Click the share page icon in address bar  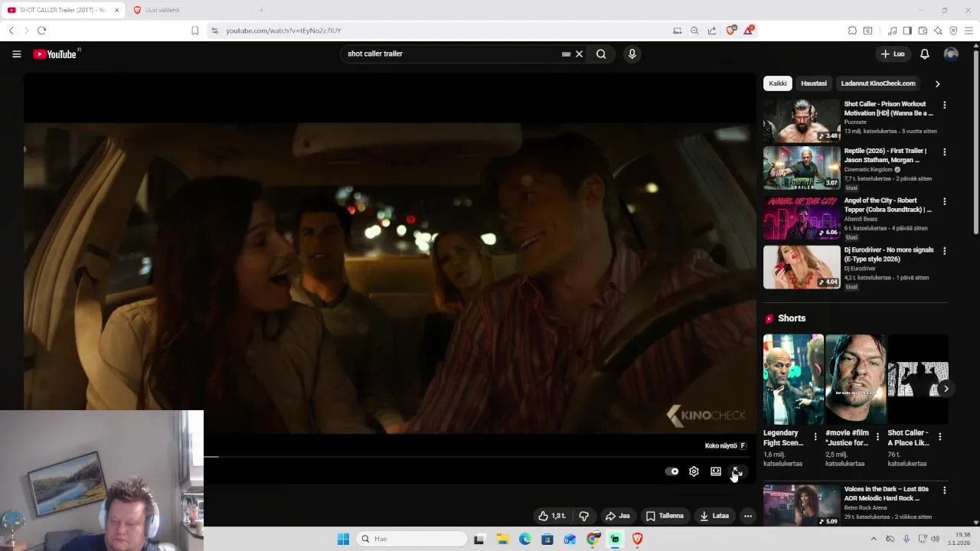pos(712,31)
